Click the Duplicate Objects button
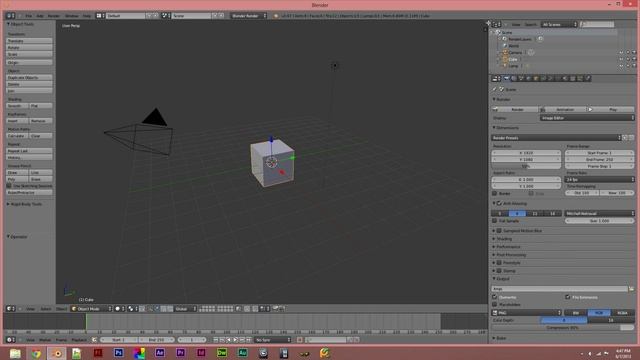Viewport: 640px width, 360px height. click(29, 78)
